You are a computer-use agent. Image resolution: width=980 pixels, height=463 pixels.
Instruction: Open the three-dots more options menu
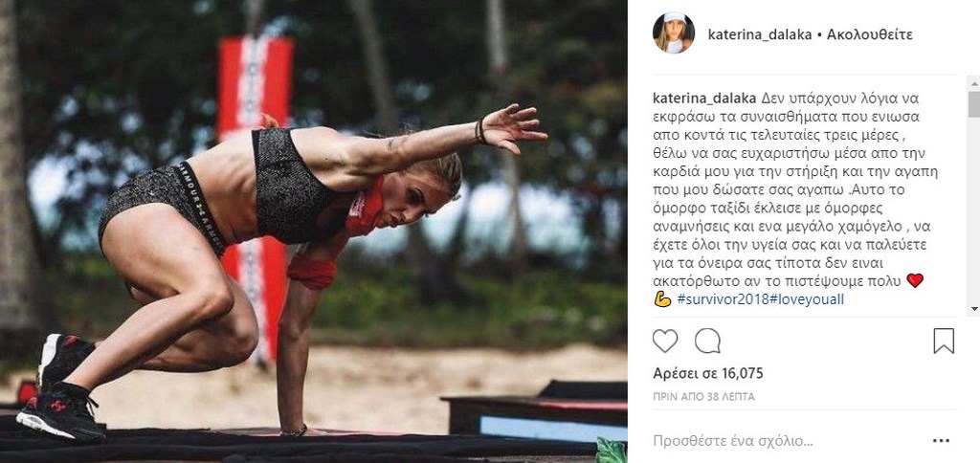(x=941, y=441)
